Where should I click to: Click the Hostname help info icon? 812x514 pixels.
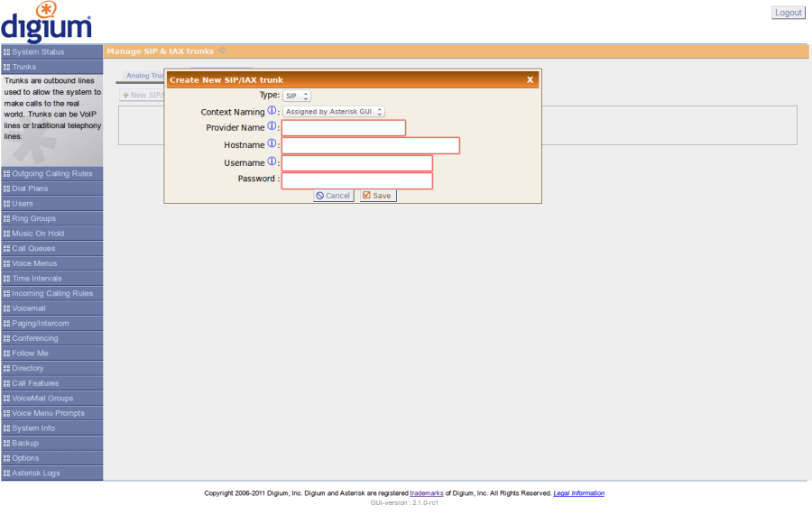tap(272, 144)
